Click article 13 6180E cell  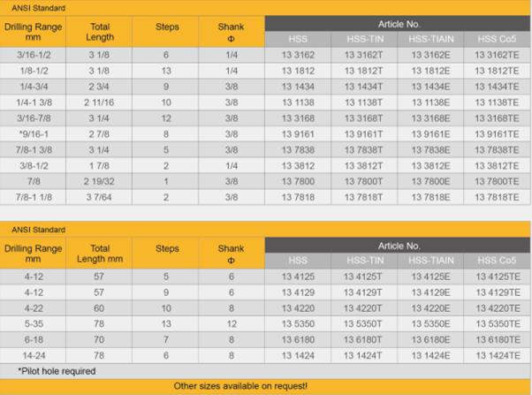pos(430,339)
